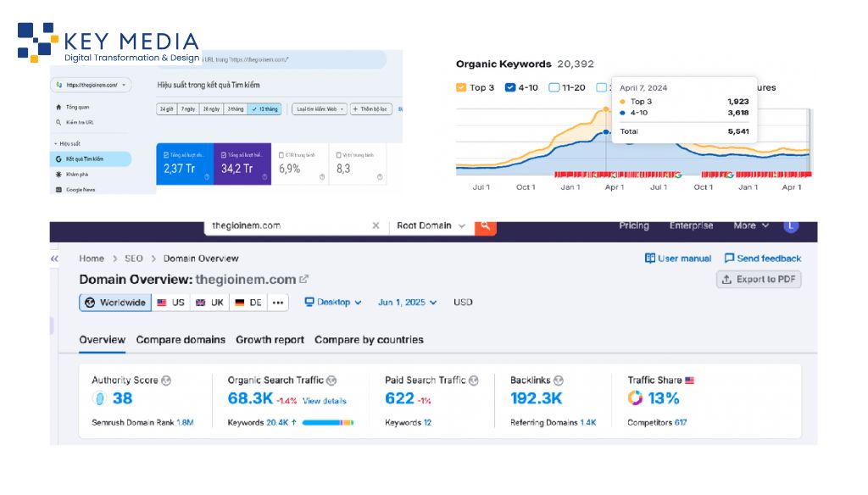Open help icon on the 6,9% CTR card
This screenshot has width=868, height=495.
click(x=322, y=177)
